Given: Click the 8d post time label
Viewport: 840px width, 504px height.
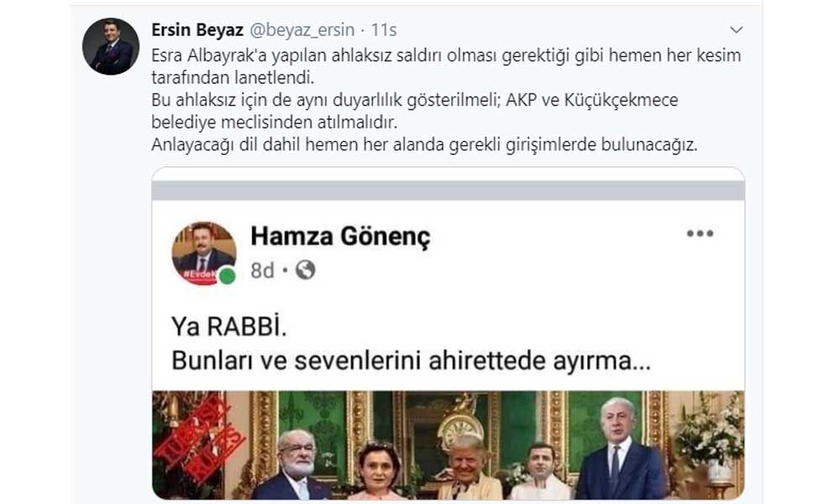Looking at the screenshot, I should 262,270.
